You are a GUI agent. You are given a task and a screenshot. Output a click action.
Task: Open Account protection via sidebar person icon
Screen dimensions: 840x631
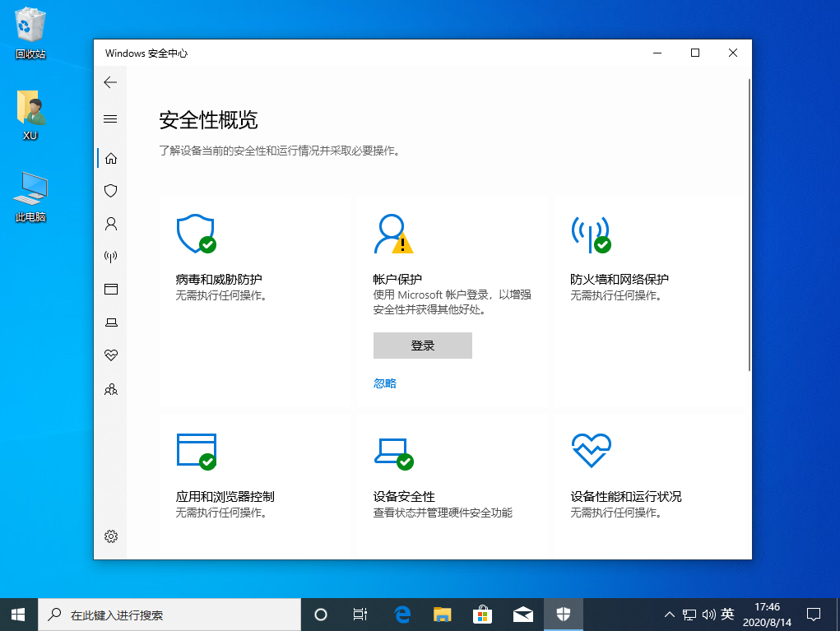(110, 223)
